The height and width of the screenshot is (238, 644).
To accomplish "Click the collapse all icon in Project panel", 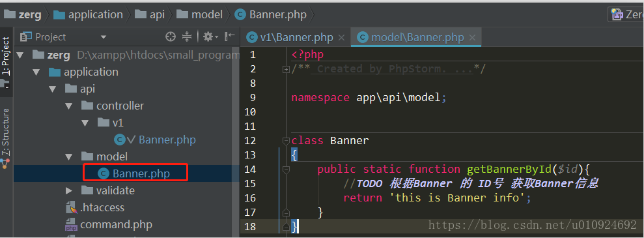I will 187,37.
